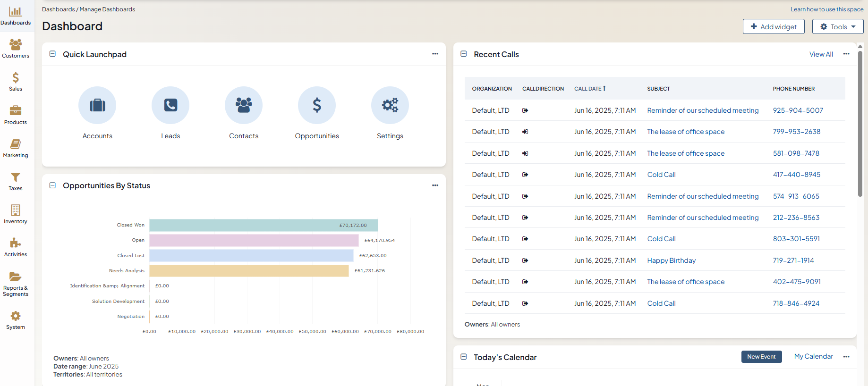This screenshot has height=386, width=868.
Task: Open Marketing in the sidebar
Action: (x=16, y=148)
